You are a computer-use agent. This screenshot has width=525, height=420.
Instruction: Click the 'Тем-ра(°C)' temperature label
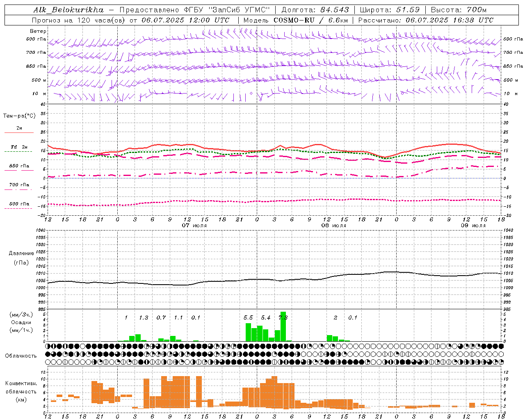tap(19, 116)
